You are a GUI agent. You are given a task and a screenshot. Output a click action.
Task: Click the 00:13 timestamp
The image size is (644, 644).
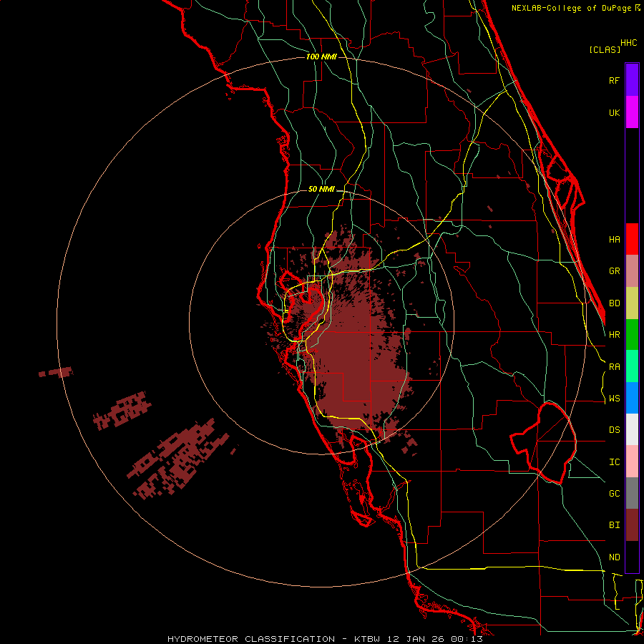[x=467, y=639]
